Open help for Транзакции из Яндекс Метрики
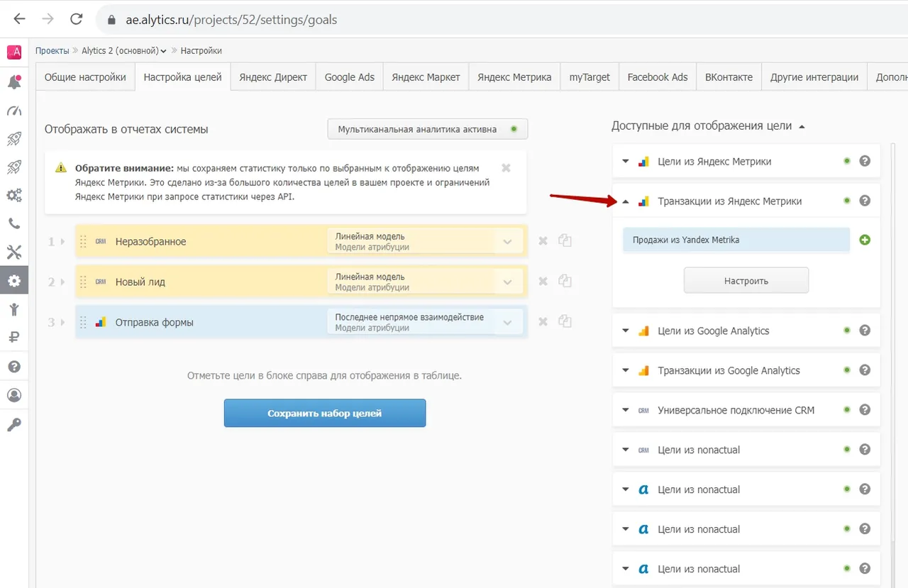 pos(865,201)
